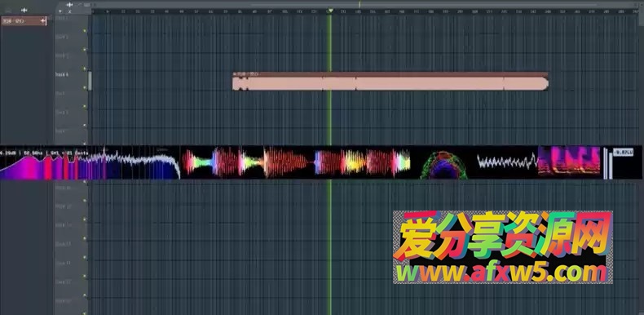The width and height of the screenshot is (644, 315).
Task: Click the loudness level meter bars
Action: [x=608, y=163]
